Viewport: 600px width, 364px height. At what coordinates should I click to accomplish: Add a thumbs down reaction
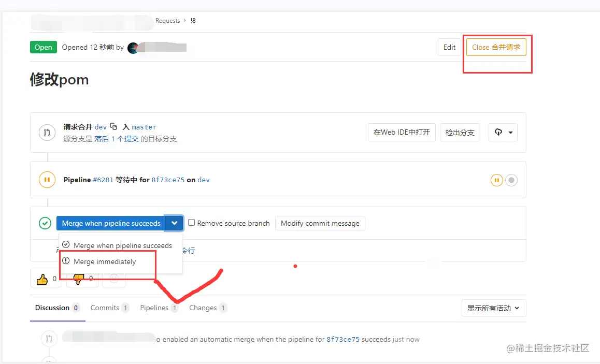click(82, 279)
